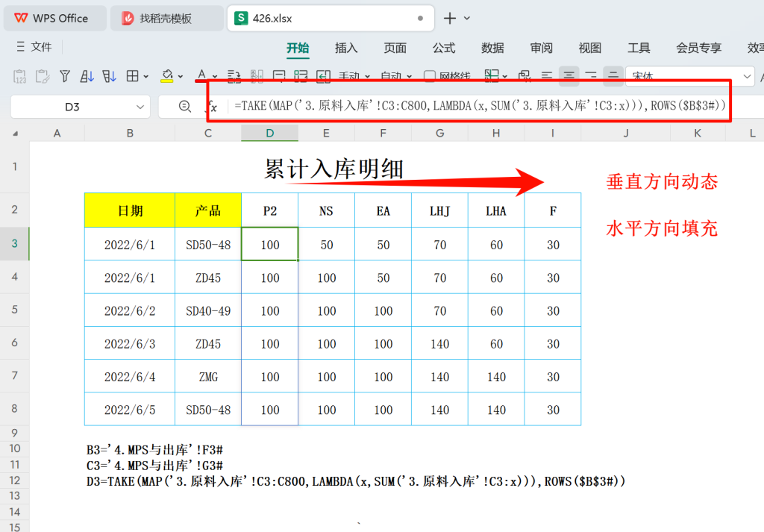Click the sort descending icon

click(109, 76)
